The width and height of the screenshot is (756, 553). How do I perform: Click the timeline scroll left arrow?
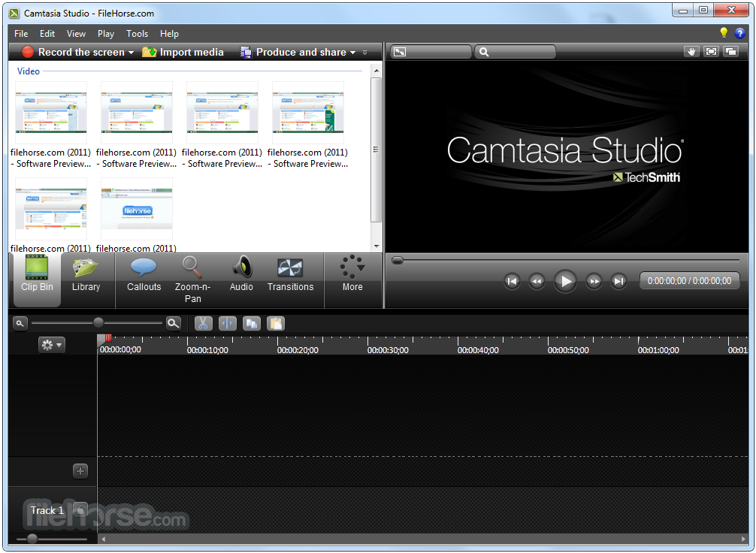(103, 539)
